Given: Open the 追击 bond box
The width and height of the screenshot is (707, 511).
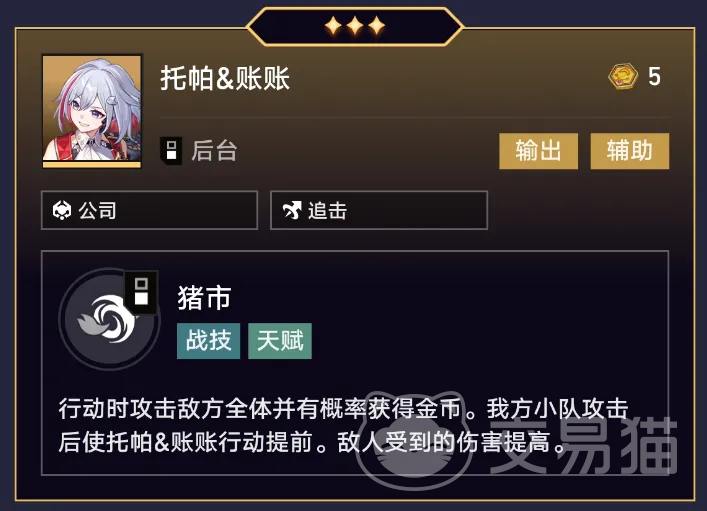Looking at the screenshot, I should [379, 210].
